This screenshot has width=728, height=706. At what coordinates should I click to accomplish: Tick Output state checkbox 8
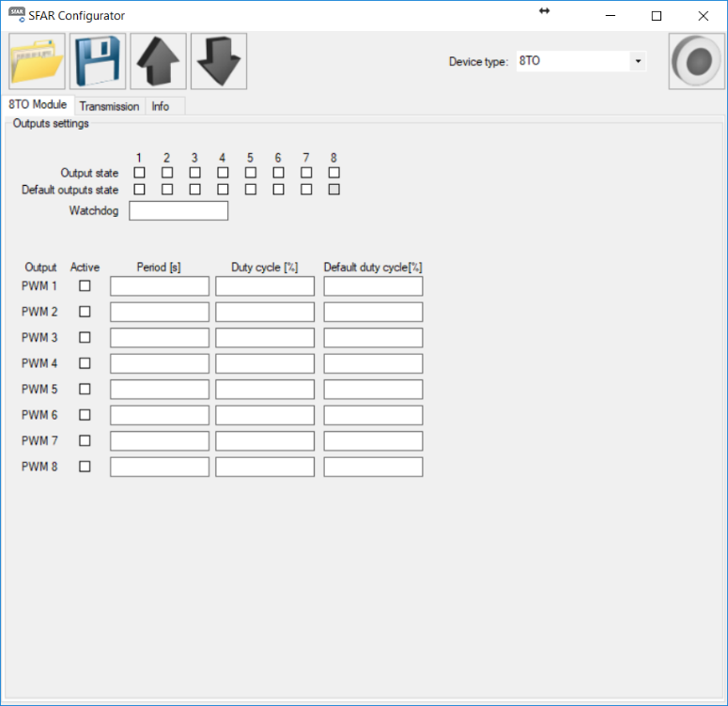334,173
